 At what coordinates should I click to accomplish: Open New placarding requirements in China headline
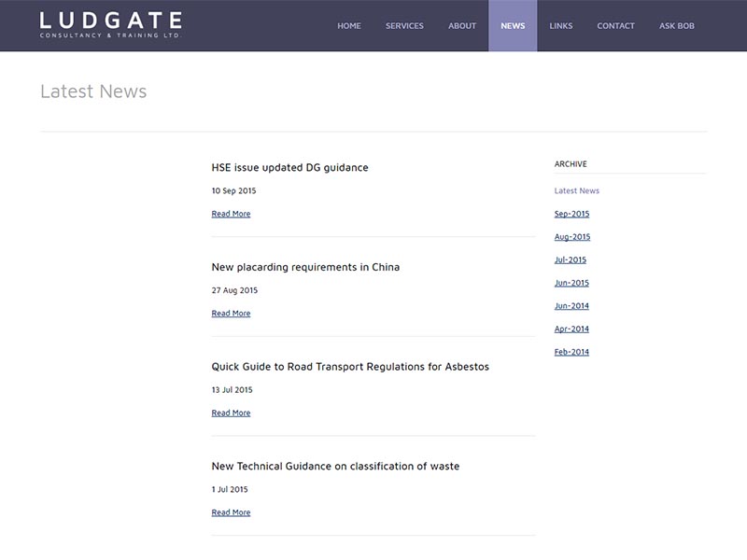[305, 267]
